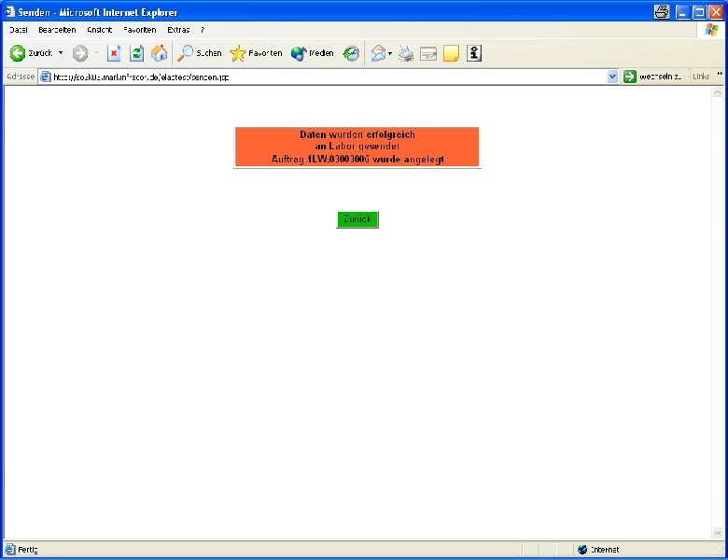728x560 pixels.
Task: Close the Internet Explorer window
Action: pyautogui.click(x=716, y=12)
